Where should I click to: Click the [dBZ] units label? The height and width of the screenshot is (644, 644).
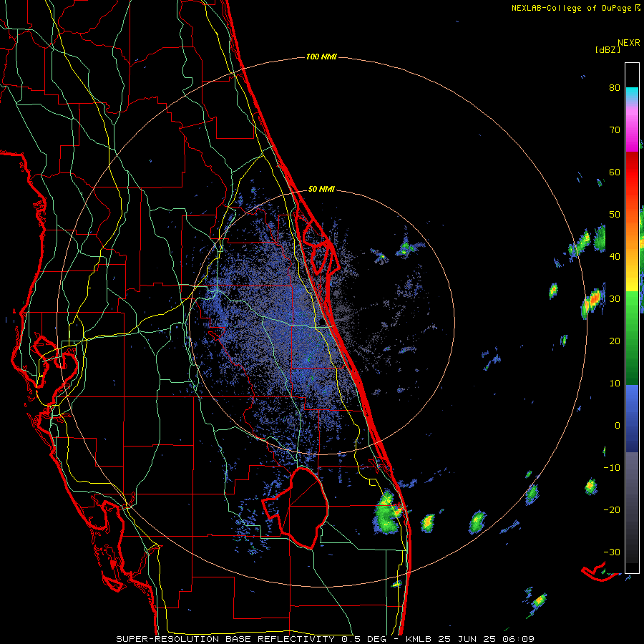point(608,50)
